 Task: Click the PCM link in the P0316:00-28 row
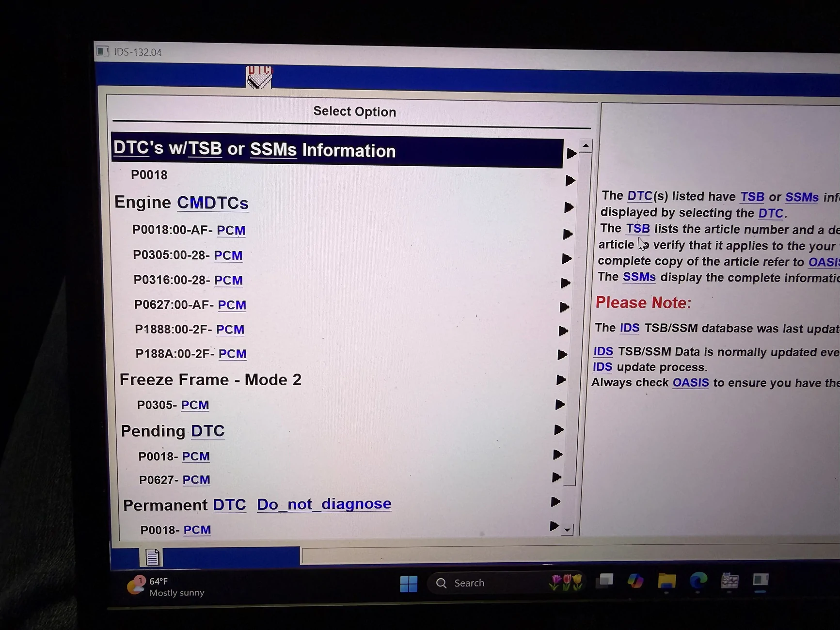click(x=228, y=281)
